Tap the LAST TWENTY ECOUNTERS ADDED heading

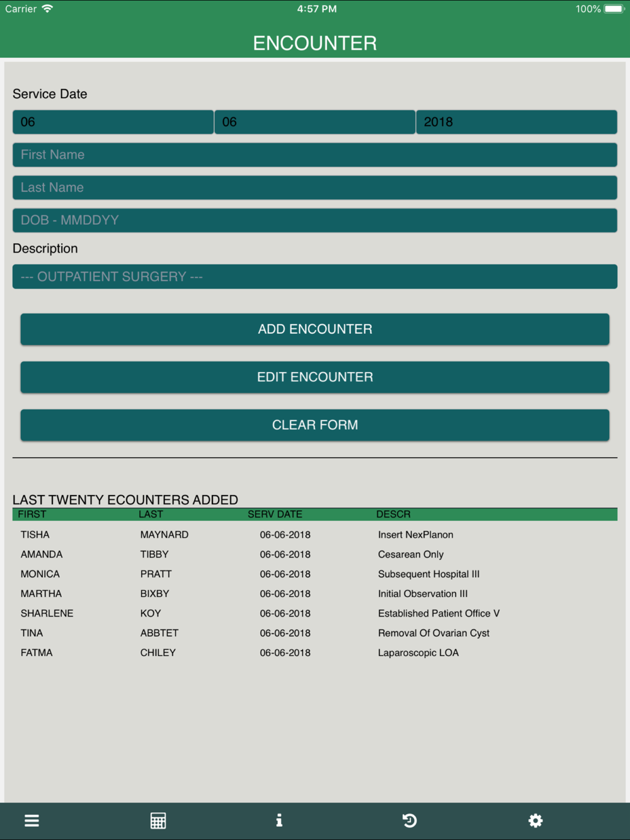pyautogui.click(x=125, y=500)
